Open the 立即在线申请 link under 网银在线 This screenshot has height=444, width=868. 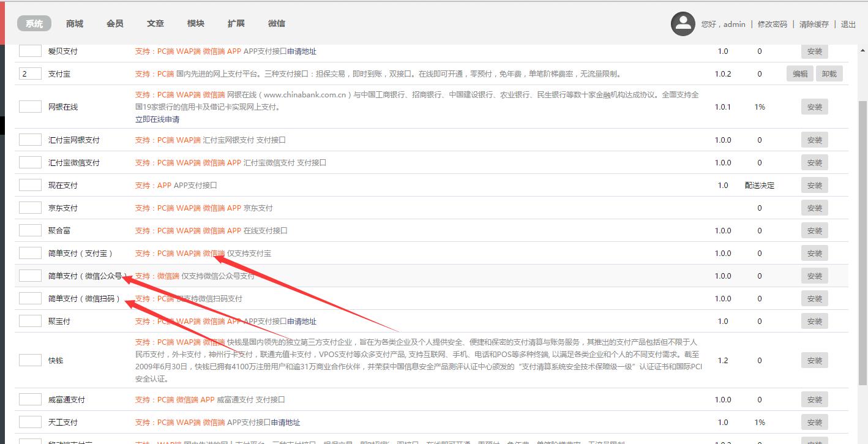pyautogui.click(x=157, y=119)
